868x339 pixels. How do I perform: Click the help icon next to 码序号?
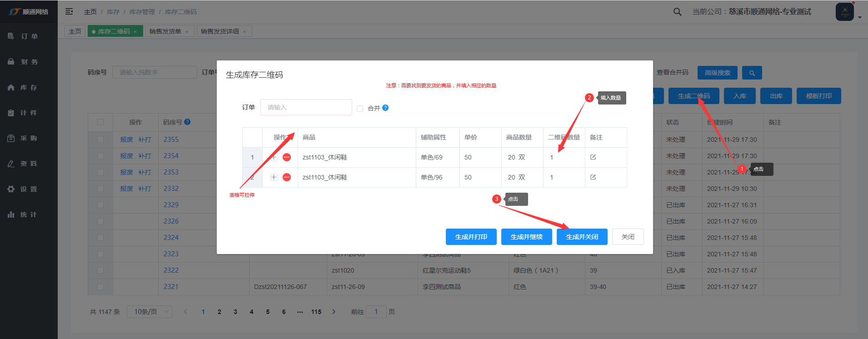[187, 122]
